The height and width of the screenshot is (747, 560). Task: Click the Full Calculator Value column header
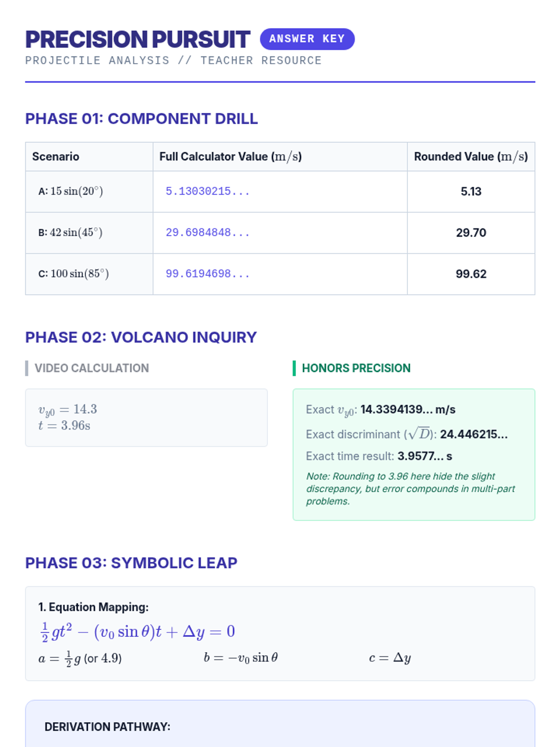point(231,156)
